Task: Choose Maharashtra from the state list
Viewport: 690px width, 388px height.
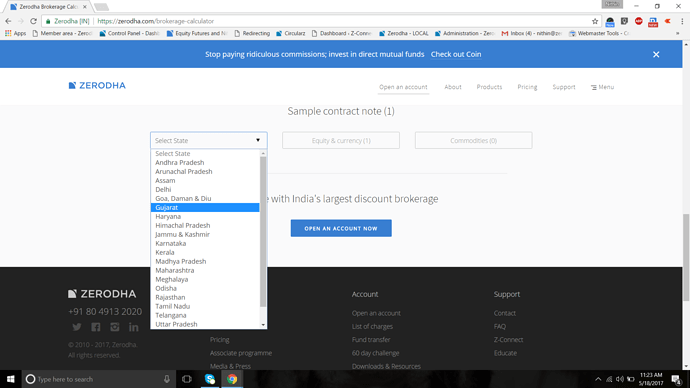Action: [205, 271]
